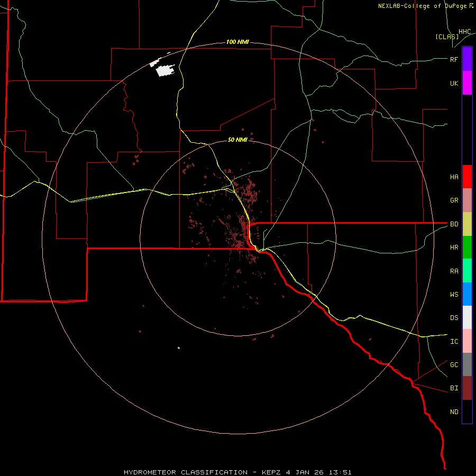Click the BD legend label

coord(454,224)
